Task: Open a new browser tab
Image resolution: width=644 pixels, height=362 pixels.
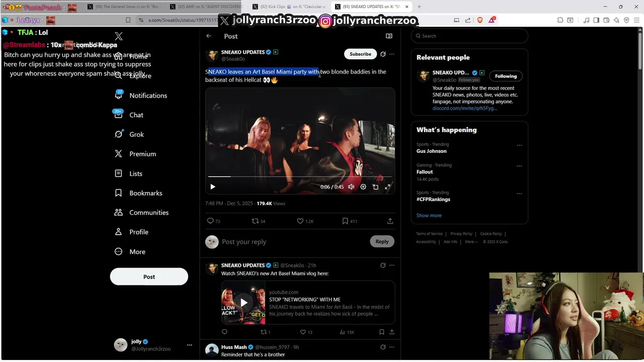Action: click(x=419, y=7)
